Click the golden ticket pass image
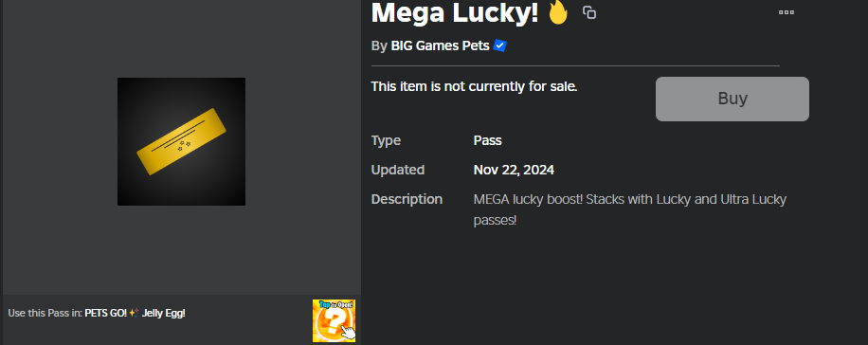The height and width of the screenshot is (345, 868). click(181, 141)
